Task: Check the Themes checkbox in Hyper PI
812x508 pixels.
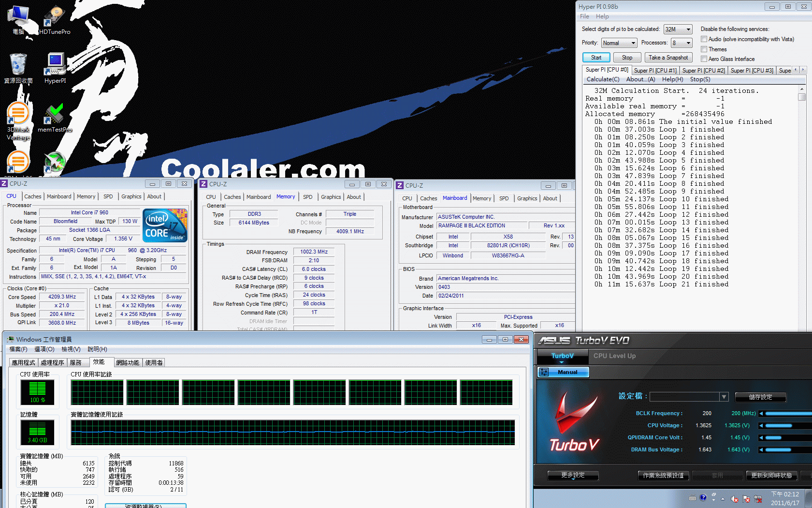Action: pyautogui.click(x=704, y=49)
